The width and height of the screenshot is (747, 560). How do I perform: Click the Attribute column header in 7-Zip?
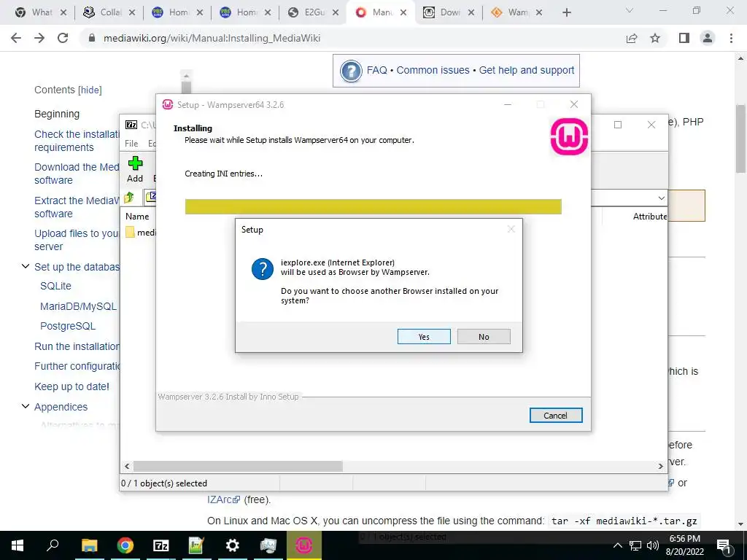click(650, 216)
